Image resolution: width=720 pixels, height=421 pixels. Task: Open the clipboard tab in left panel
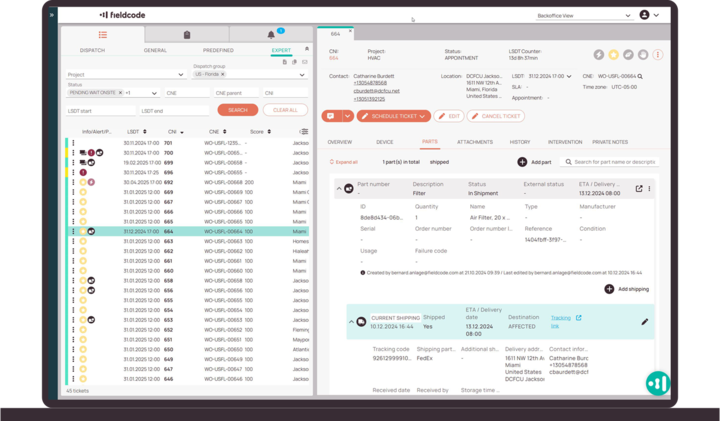[x=187, y=35]
